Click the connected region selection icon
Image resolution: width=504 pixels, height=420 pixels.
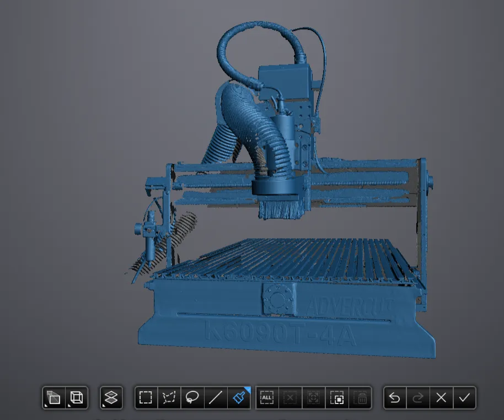click(314, 397)
